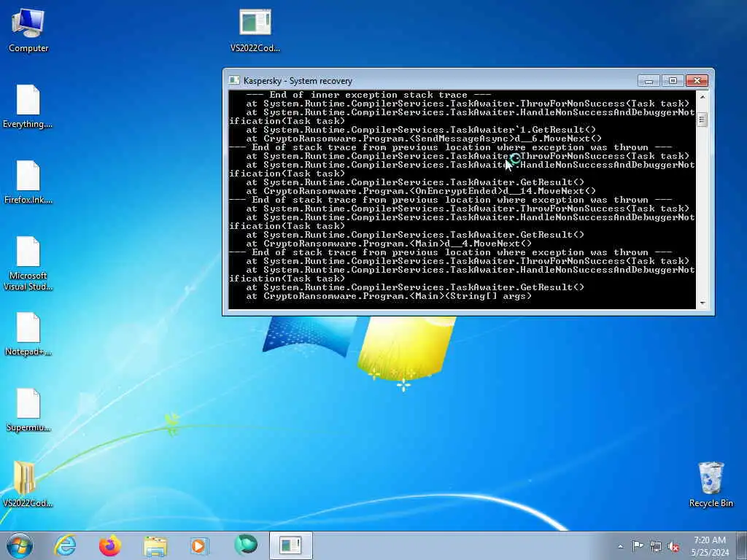Viewport: 747px width, 560px height.
Task: Launch Firefox from the taskbar
Action: pos(109,545)
